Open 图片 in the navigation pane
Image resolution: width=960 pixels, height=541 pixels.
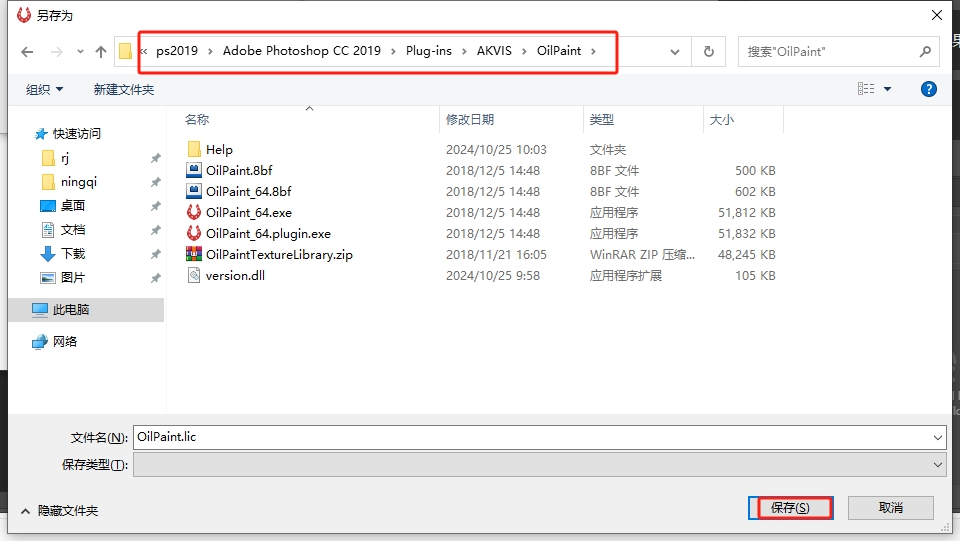73,277
